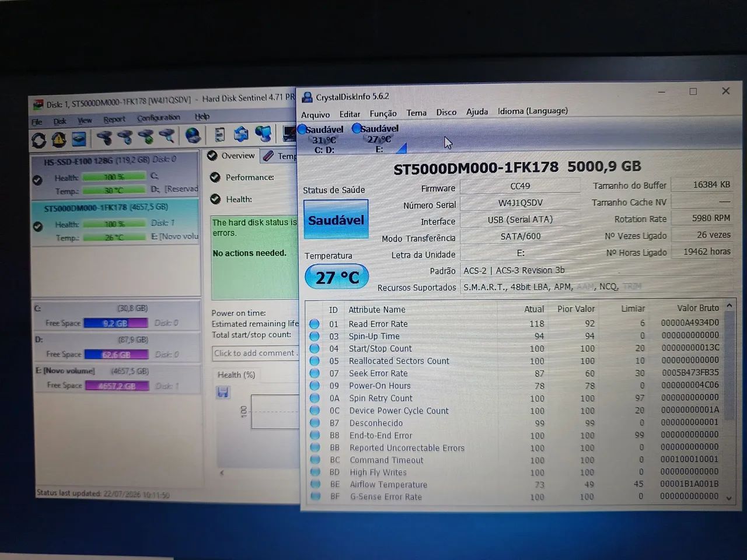747x560 pixels.
Task: Click the Refresh icon in Hard Disk Sentinel toolbar
Action: click(39, 140)
